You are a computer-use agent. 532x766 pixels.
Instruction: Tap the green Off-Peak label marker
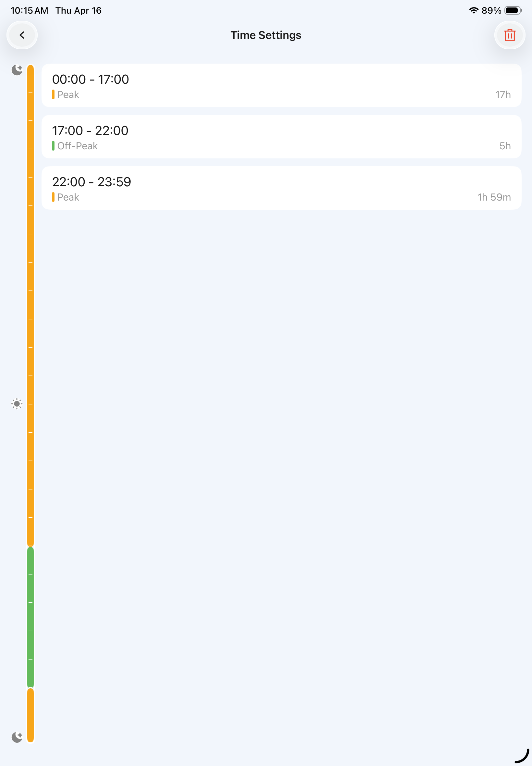click(x=53, y=146)
